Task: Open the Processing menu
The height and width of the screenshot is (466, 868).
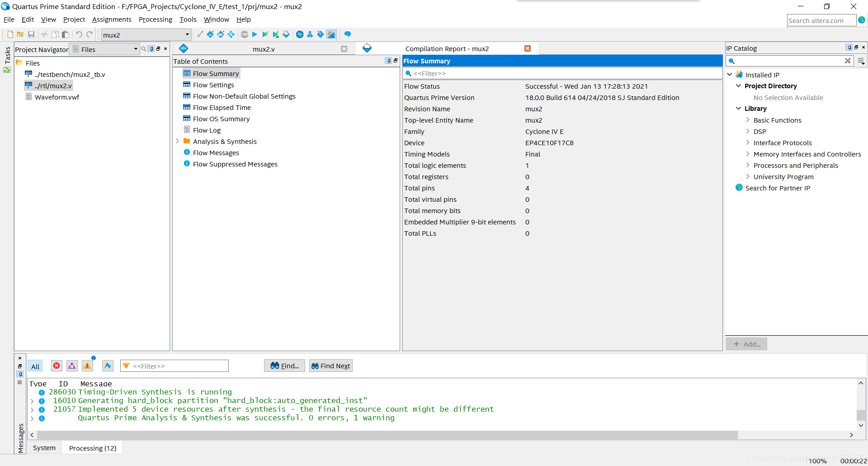Action: [155, 19]
